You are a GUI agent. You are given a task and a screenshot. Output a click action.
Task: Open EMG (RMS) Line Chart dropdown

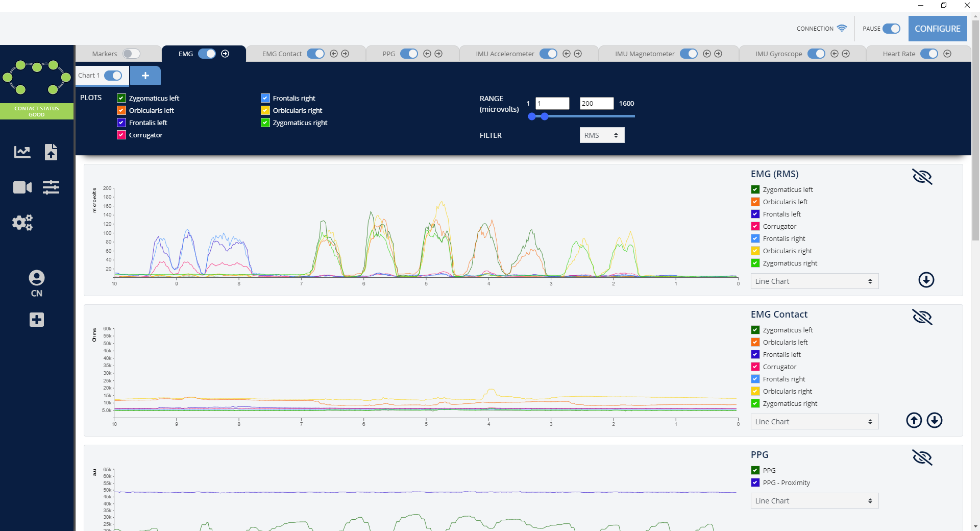tap(815, 281)
